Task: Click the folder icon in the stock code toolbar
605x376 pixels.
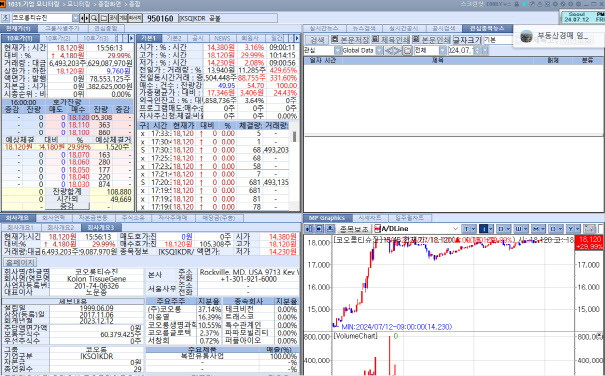Action: (103, 18)
